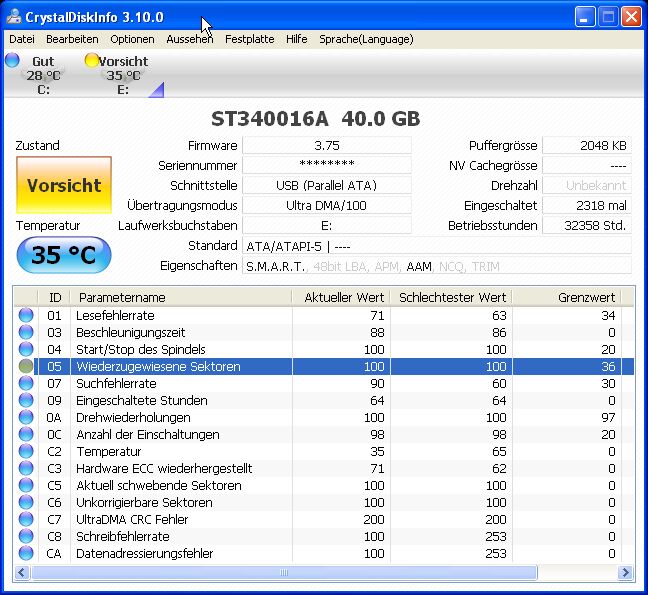Image resolution: width=648 pixels, height=595 pixels.
Task: Click AAM in the Eigenschaften field
Action: [419, 267]
